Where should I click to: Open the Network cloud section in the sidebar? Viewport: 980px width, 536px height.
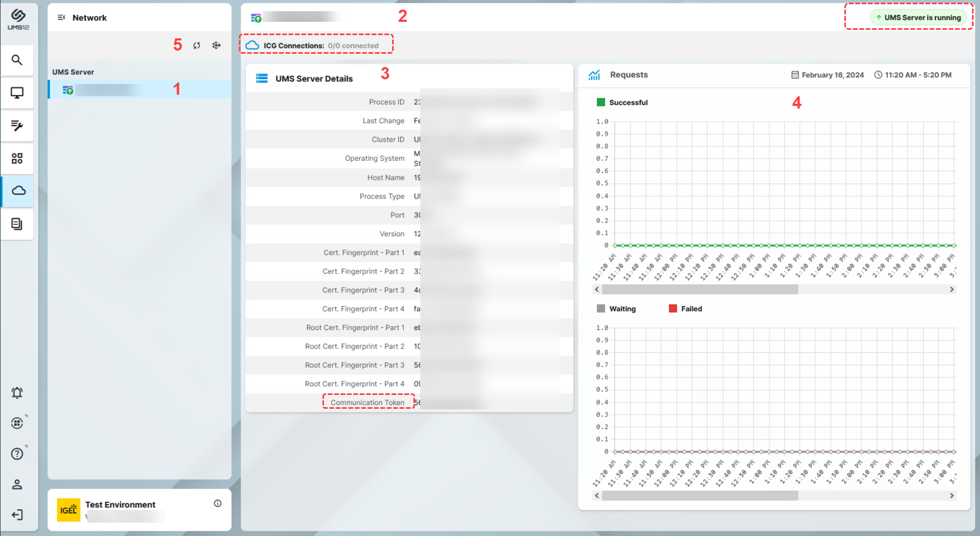[17, 192]
